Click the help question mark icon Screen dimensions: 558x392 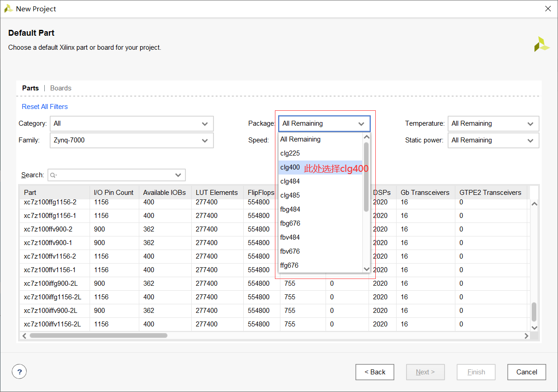[x=19, y=372]
